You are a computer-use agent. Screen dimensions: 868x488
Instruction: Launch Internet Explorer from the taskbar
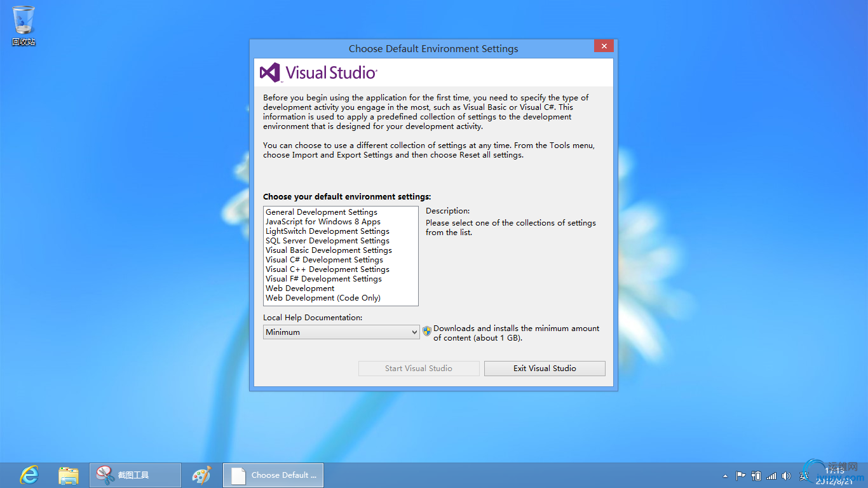click(x=29, y=475)
